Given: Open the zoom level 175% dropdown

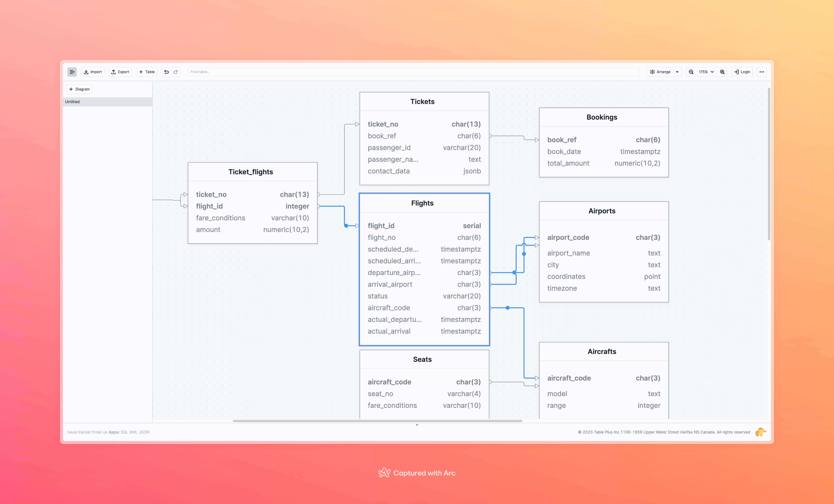Looking at the screenshot, I should tap(706, 72).
